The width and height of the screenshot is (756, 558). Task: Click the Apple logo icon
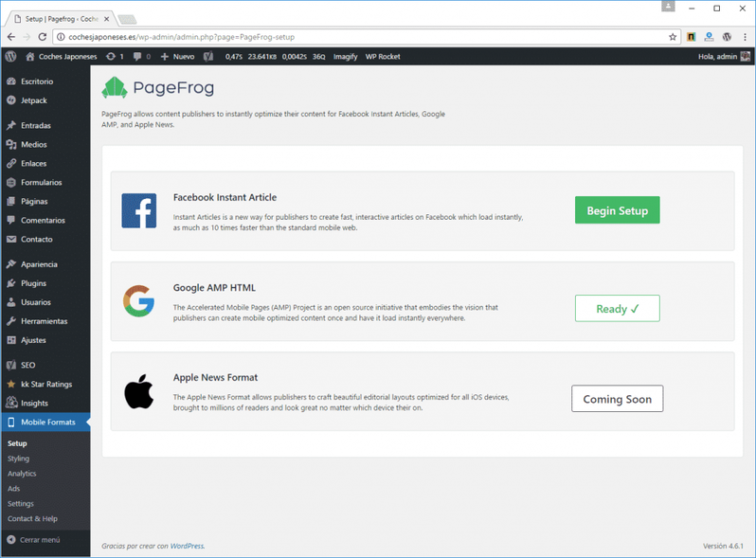click(x=139, y=391)
